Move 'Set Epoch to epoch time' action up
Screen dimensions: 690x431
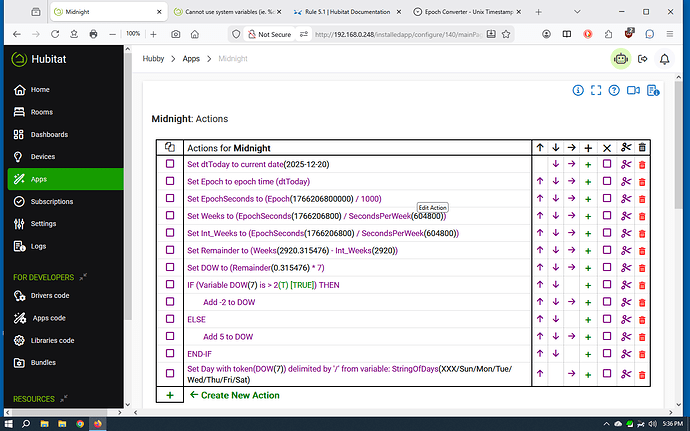[x=540, y=181]
